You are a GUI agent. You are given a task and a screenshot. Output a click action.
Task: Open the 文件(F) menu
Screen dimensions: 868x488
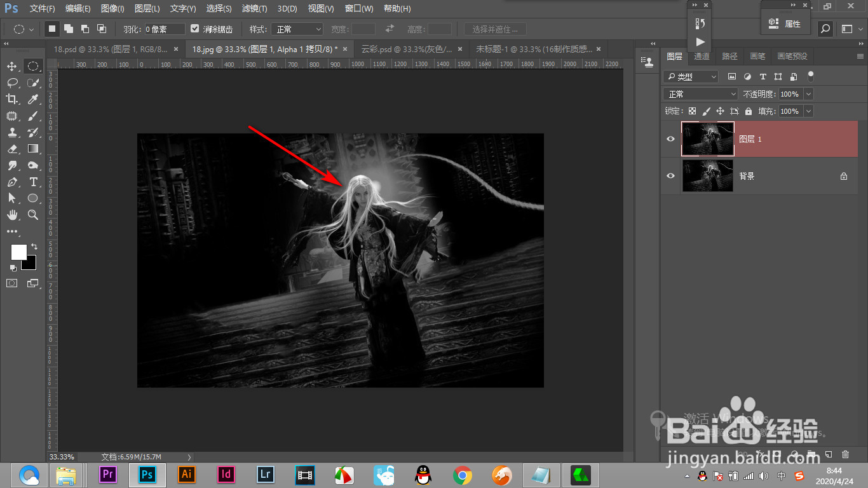tap(43, 9)
